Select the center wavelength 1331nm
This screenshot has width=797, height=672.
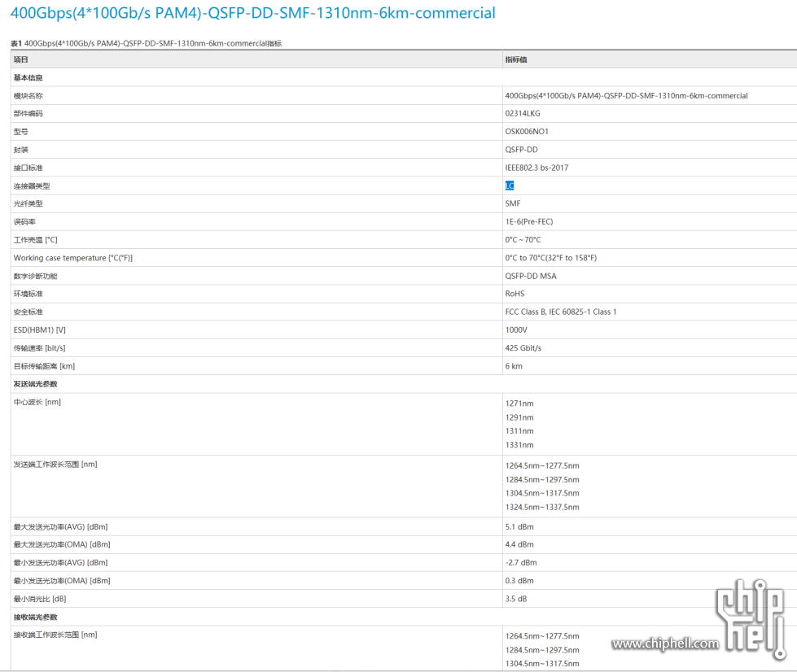(519, 446)
